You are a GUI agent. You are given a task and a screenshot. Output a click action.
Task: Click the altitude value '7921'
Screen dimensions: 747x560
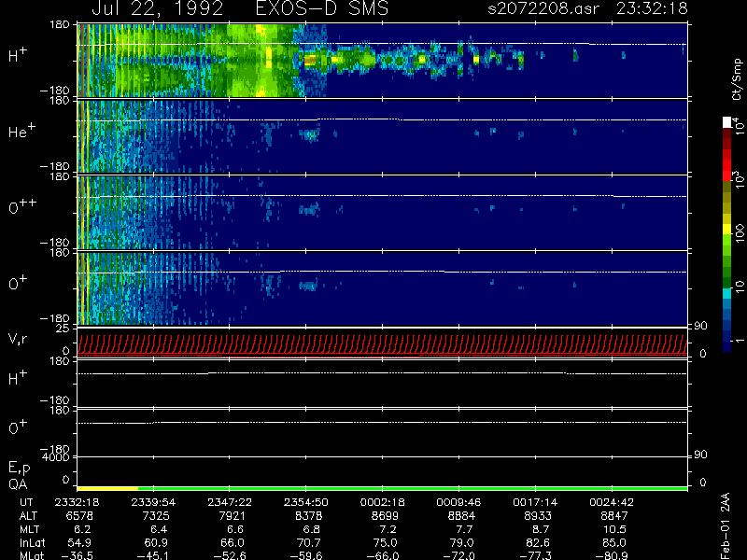(232, 516)
